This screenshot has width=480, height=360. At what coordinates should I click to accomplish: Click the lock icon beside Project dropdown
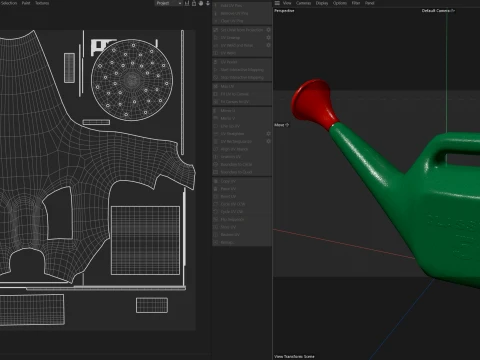pyautogui.click(x=194, y=3)
